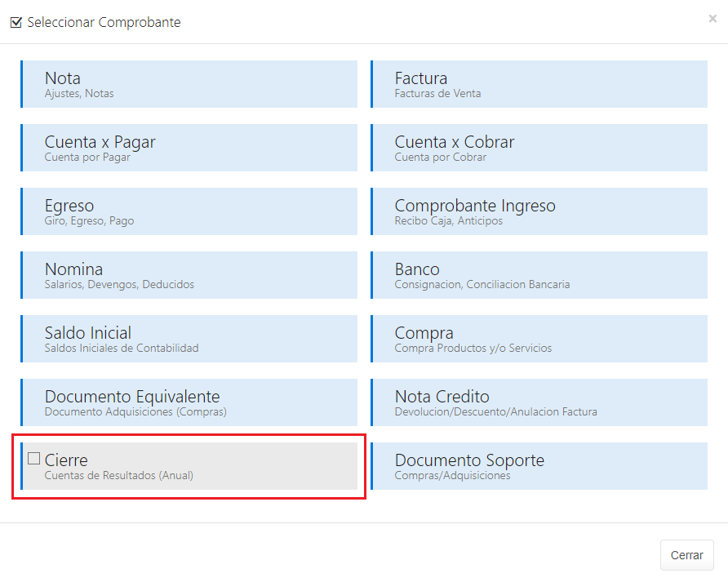Select the Compra purchases option
728x582 pixels.
(539, 339)
